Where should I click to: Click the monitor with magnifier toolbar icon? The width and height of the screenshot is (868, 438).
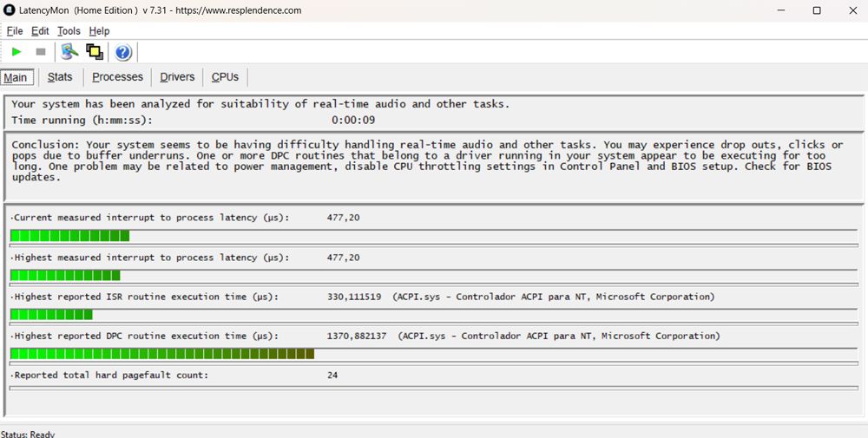(x=69, y=52)
